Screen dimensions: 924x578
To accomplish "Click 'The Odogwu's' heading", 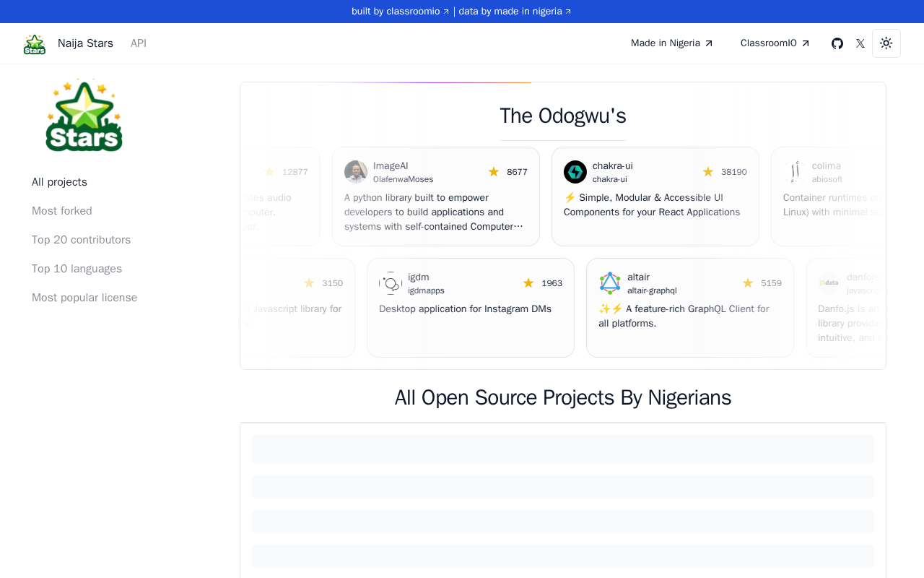I will 563,116.
